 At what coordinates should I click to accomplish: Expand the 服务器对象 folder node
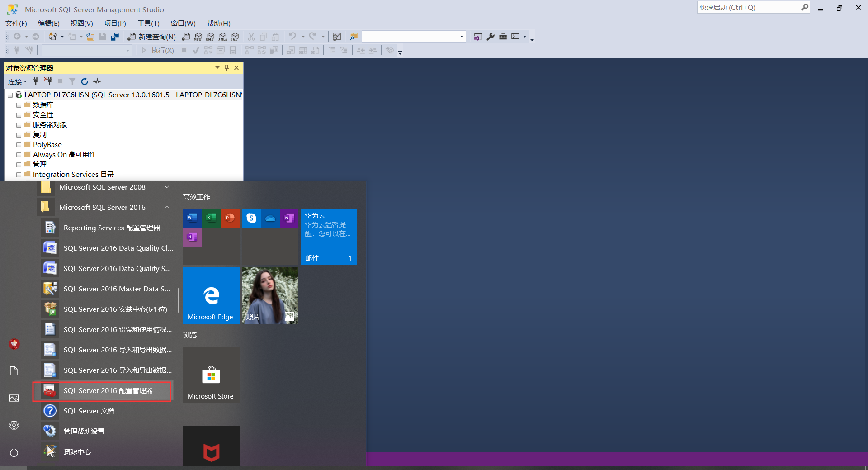(19, 125)
